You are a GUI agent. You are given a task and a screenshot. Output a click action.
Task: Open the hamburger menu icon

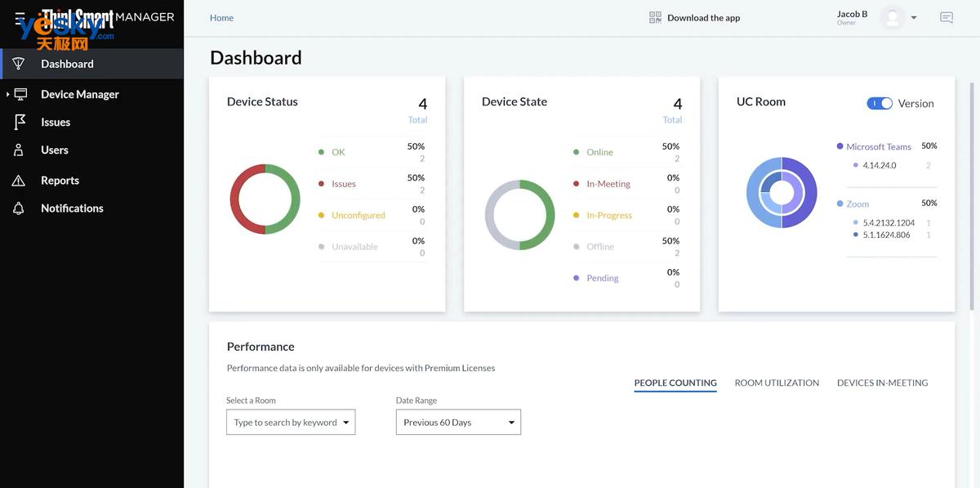20,17
